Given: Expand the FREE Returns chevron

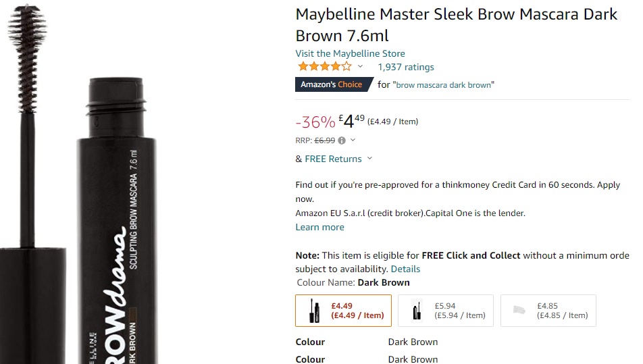Looking at the screenshot, I should tap(369, 159).
